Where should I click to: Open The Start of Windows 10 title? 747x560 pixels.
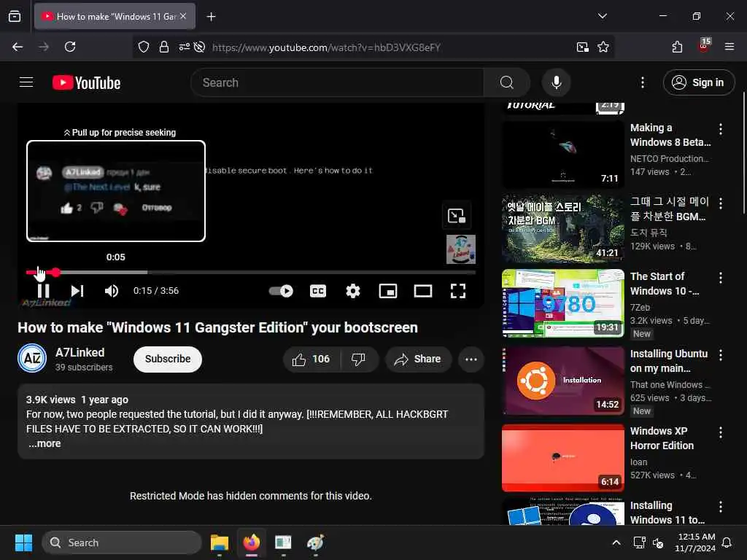point(665,284)
